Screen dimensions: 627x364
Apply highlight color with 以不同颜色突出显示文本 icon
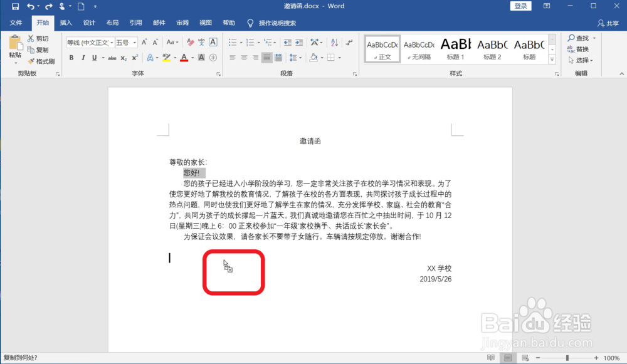click(x=167, y=58)
